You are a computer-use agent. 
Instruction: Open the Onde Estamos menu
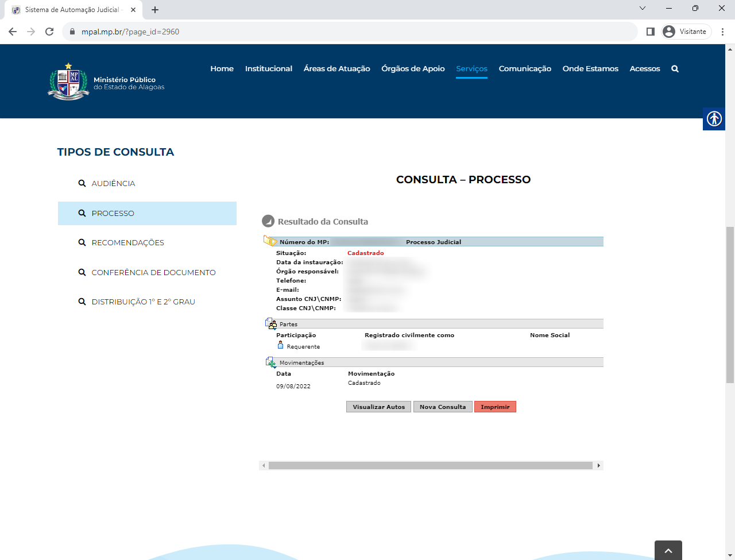click(590, 68)
